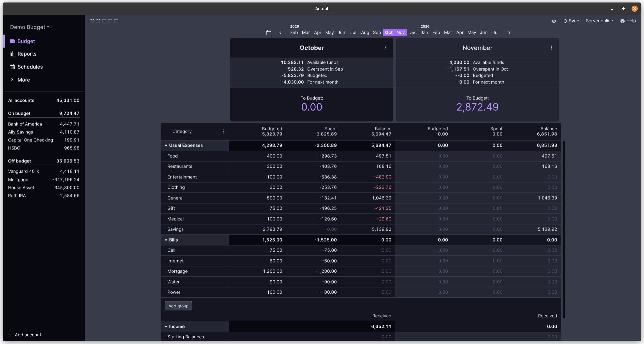Collapse the Bills category group
Image resolution: width=644 pixels, height=344 pixels.
coord(166,240)
